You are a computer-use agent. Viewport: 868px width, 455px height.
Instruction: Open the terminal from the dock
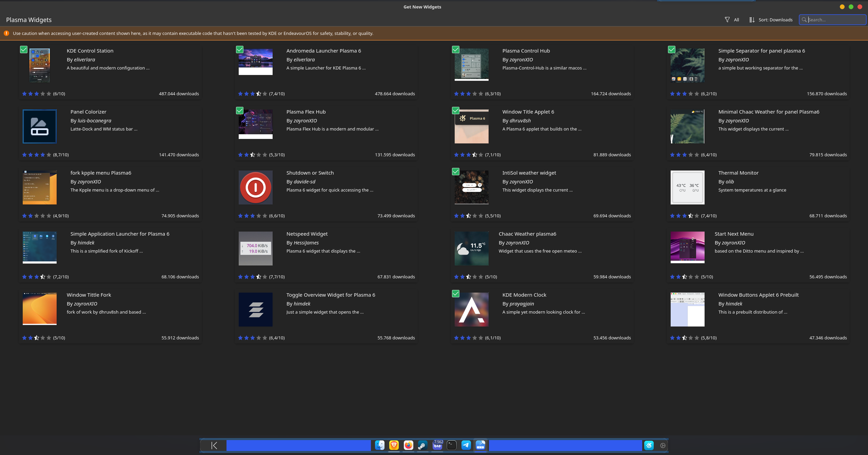pos(452,445)
